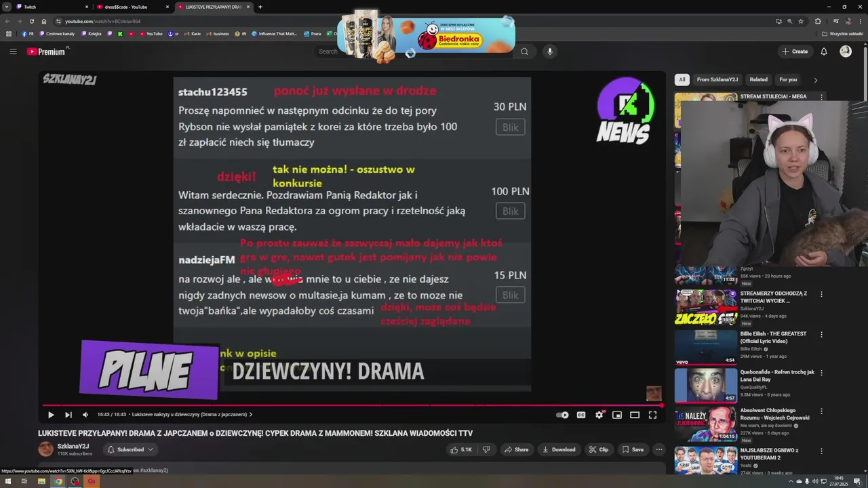Open the 'Influence That Matt...' bookmark
The width and height of the screenshot is (868, 488).
(x=275, y=33)
